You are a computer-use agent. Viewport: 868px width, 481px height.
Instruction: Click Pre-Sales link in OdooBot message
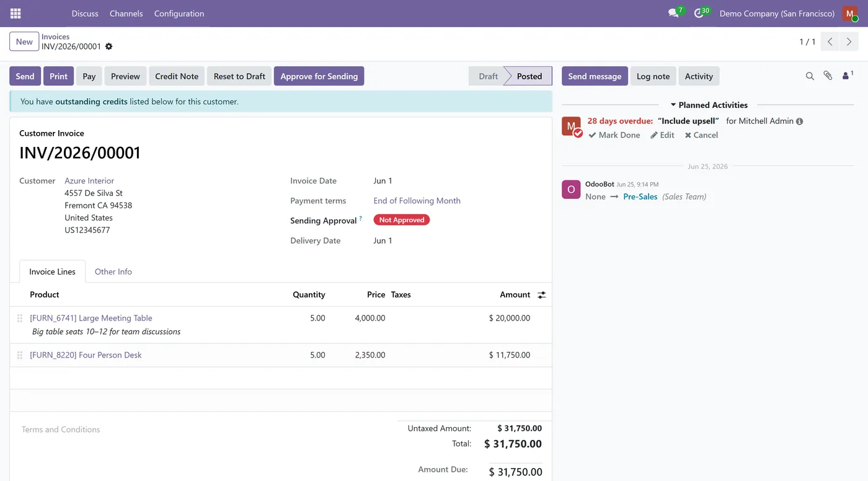tap(640, 196)
